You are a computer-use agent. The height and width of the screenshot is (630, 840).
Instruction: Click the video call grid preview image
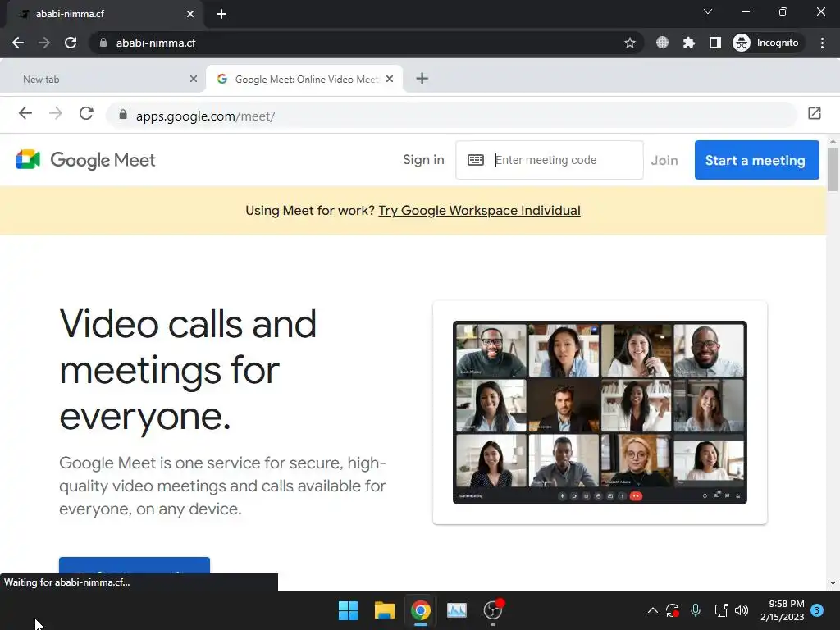(x=600, y=413)
